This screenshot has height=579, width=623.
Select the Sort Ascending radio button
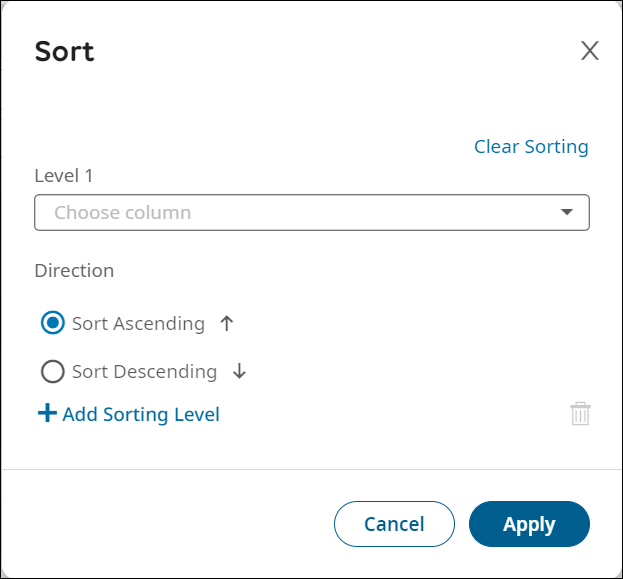click(52, 323)
